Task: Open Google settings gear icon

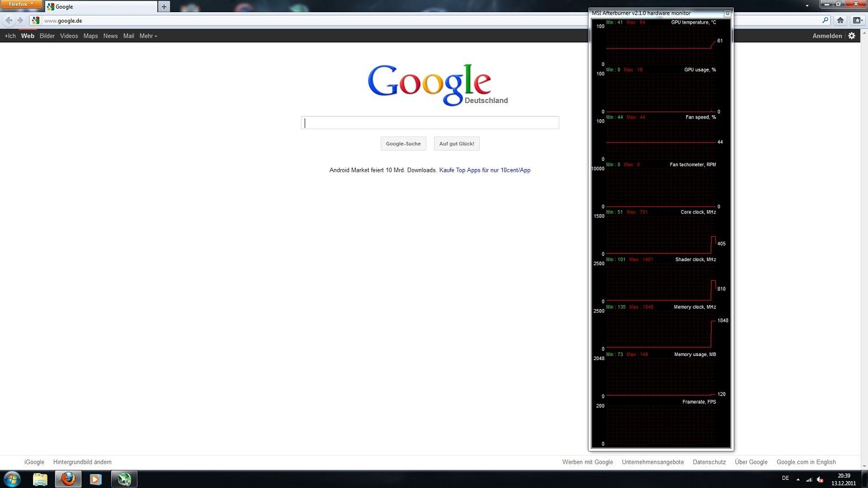Action: coord(852,36)
